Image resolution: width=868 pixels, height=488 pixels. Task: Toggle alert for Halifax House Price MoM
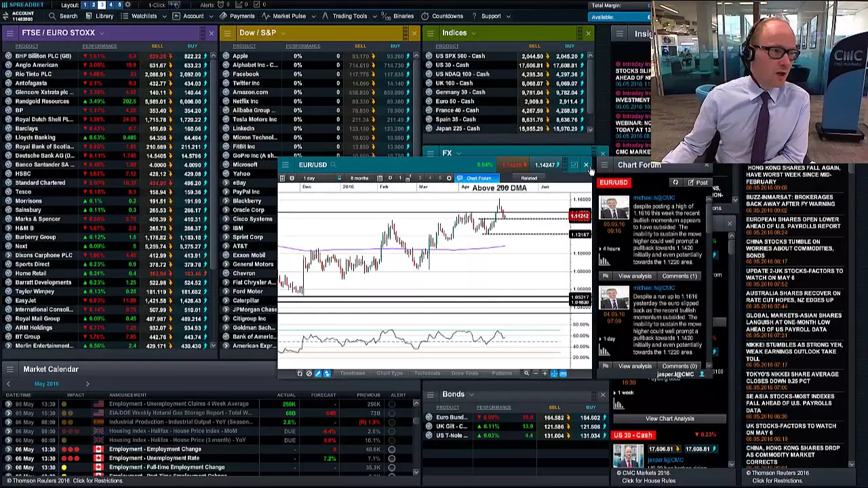pos(391,431)
